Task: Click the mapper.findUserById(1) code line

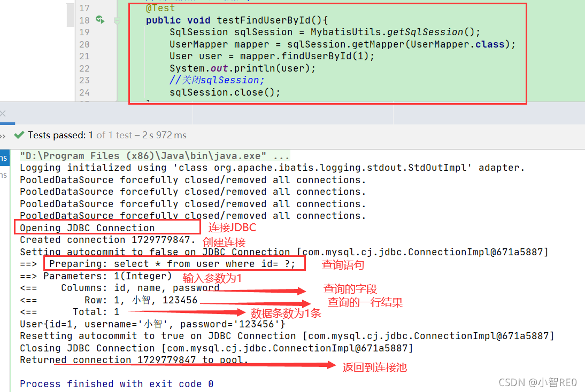Action: pyautogui.click(x=272, y=56)
